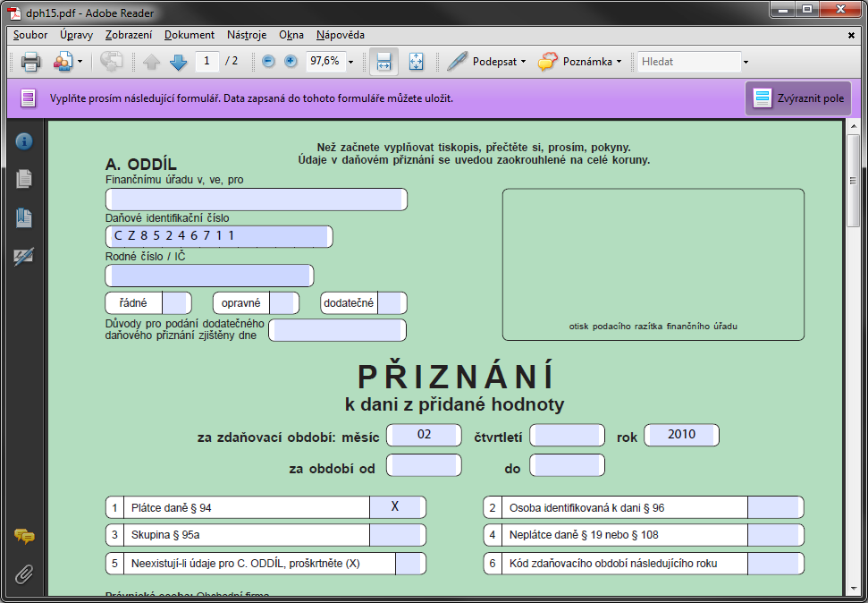Image resolution: width=868 pixels, height=603 pixels.
Task: Open the Nápověda menu
Action: click(x=341, y=35)
